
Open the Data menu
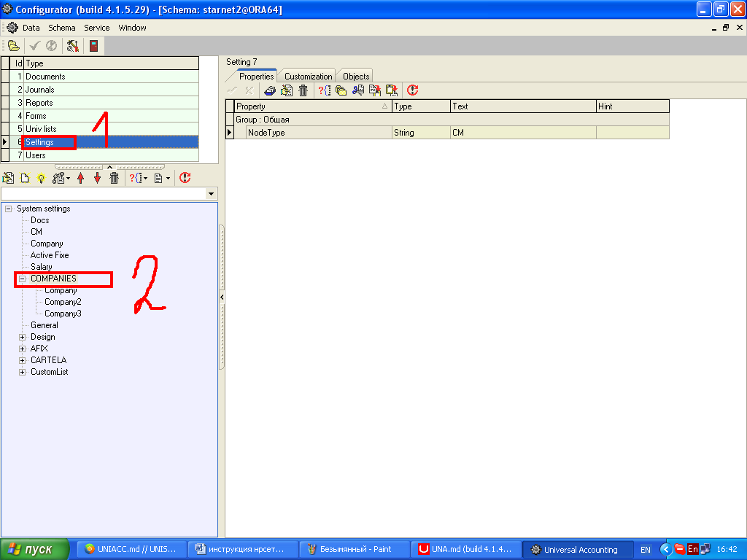pos(31,28)
